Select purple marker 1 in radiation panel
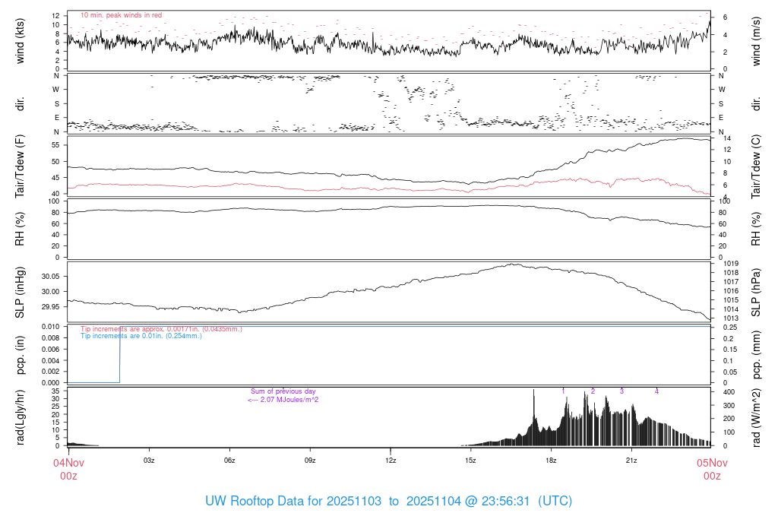The image size is (778, 532). (563, 391)
